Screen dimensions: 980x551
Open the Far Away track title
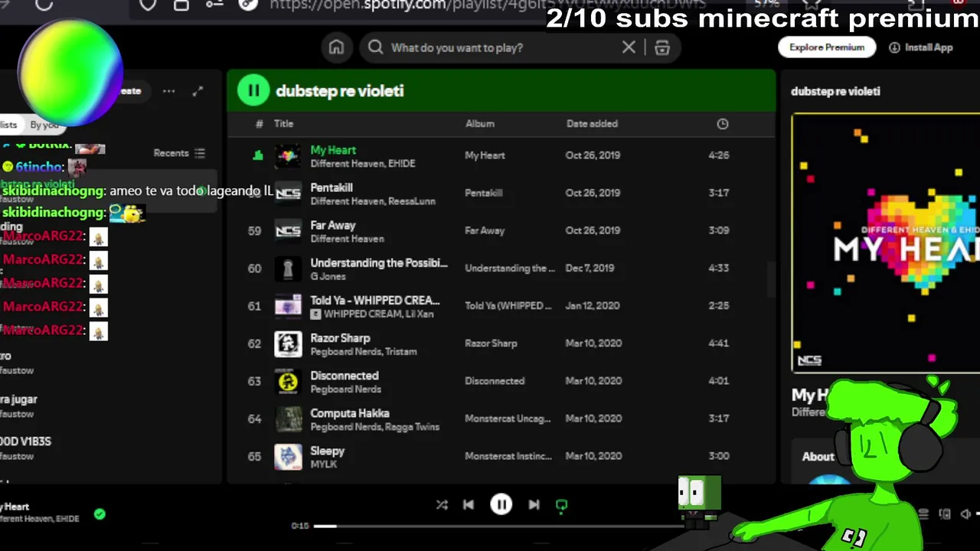333,225
